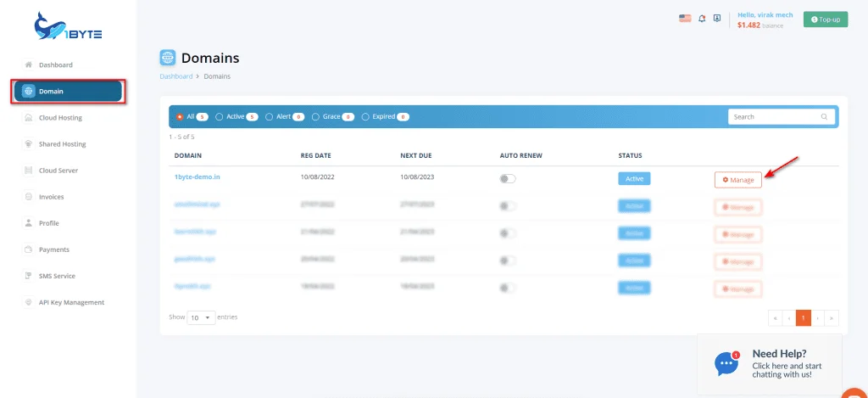
Task: Click the Domain globe icon in the sidebar
Action: [30, 92]
